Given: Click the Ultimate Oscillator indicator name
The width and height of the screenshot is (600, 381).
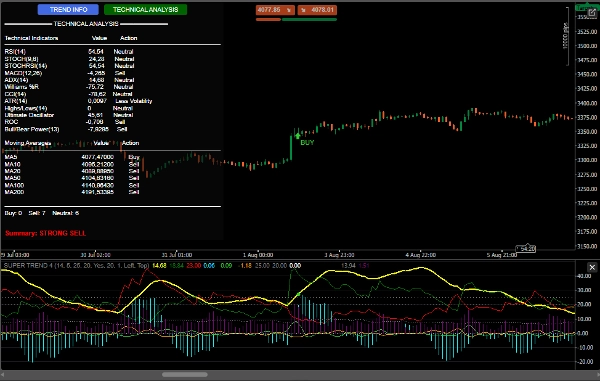Looking at the screenshot, I should click(29, 115).
